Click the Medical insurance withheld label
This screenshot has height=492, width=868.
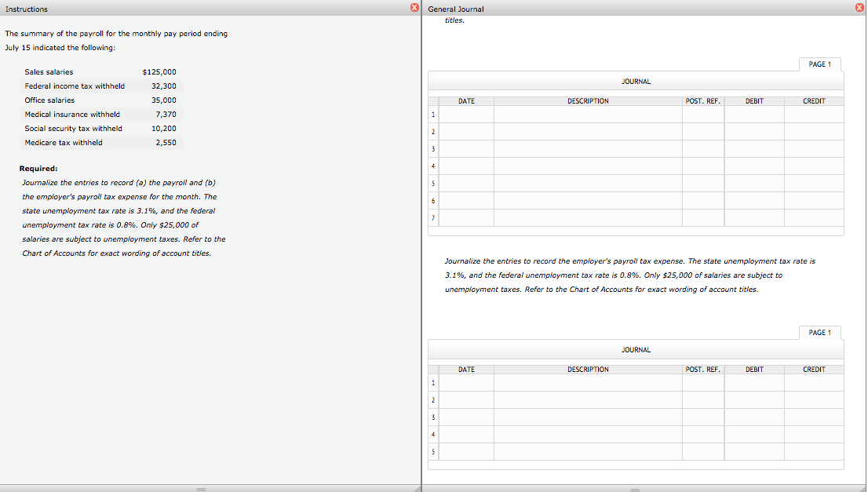pyautogui.click(x=72, y=115)
